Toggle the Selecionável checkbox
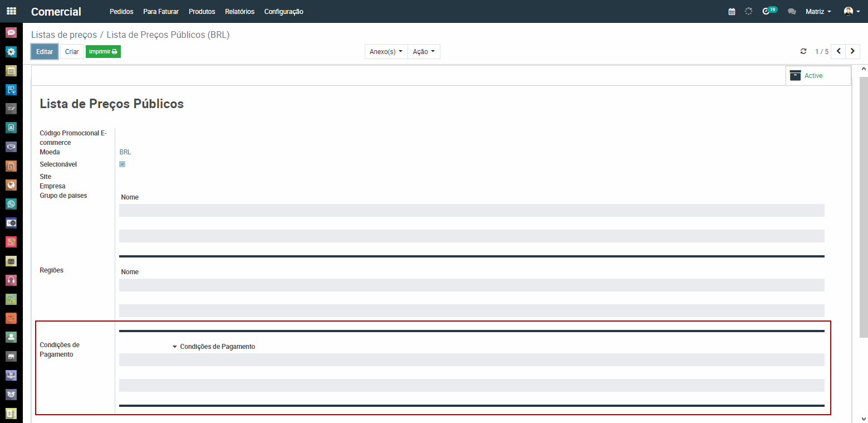Image resolution: width=868 pixels, height=423 pixels. [122, 164]
